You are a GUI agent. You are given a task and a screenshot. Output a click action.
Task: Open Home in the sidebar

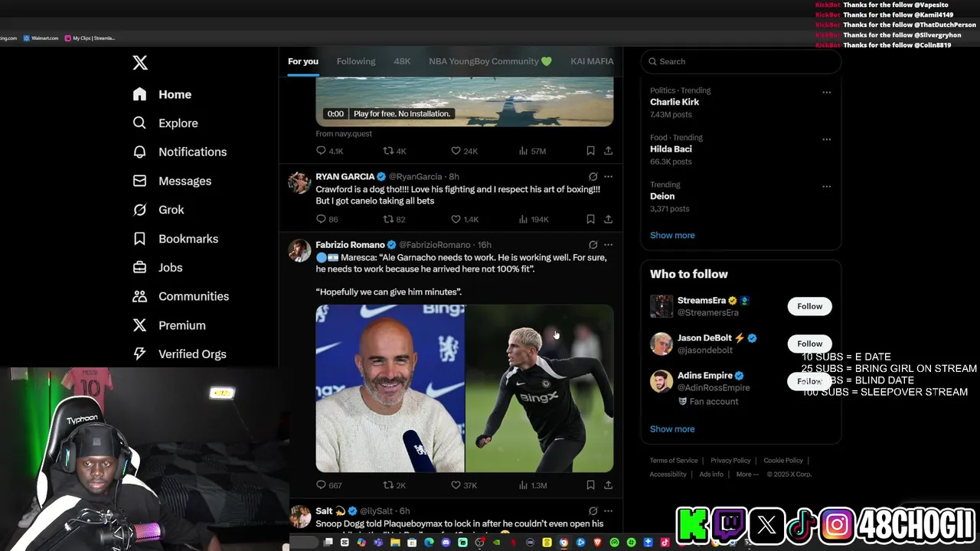162,94
